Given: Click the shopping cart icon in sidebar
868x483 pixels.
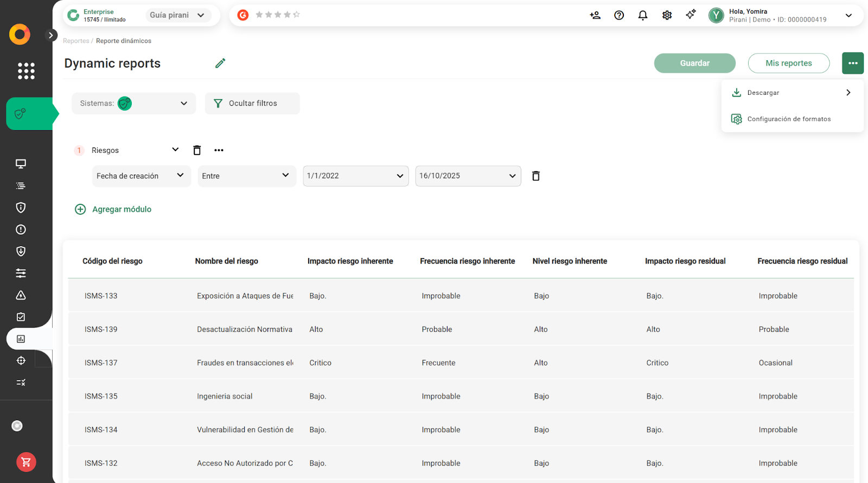Looking at the screenshot, I should pyautogui.click(x=26, y=462).
